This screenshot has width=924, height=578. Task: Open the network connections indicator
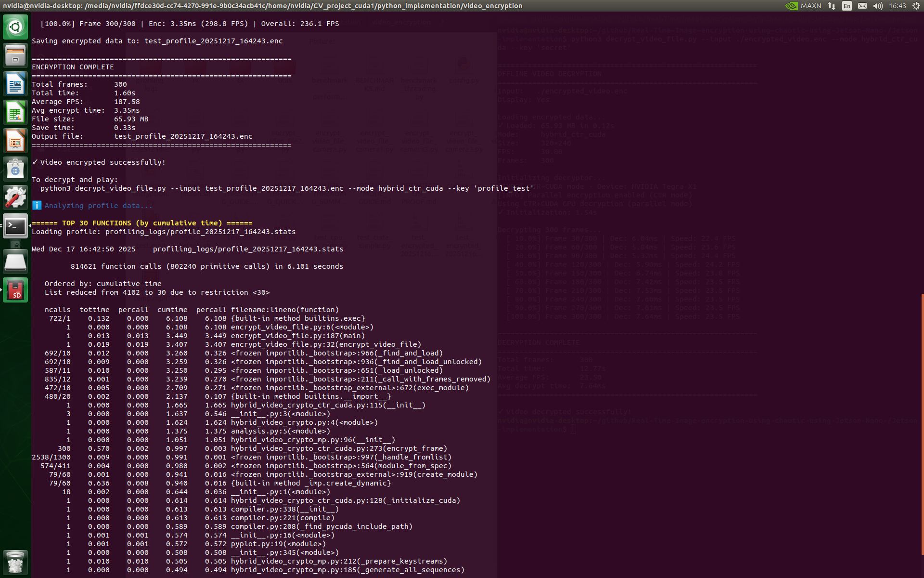tap(832, 6)
